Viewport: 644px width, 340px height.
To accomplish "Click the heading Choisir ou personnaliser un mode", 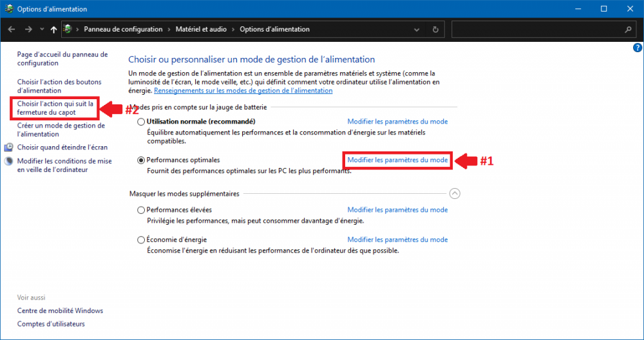I will [x=251, y=59].
